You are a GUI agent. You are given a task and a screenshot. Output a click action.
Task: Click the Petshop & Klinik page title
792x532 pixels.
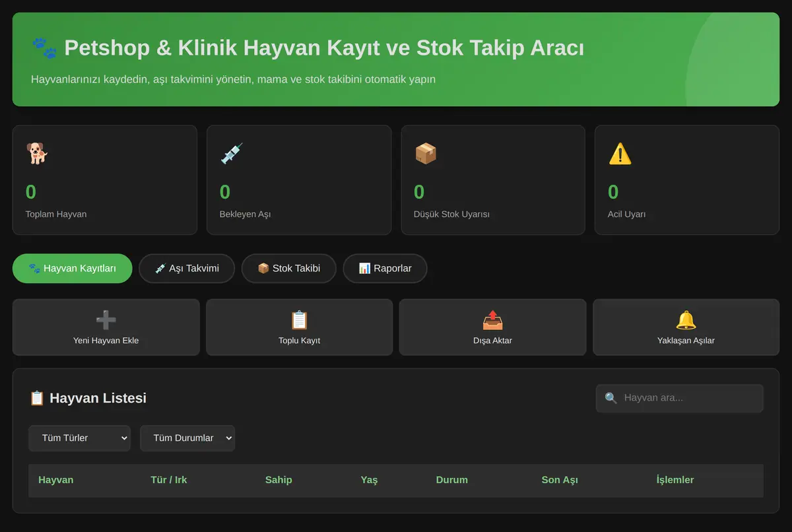click(x=324, y=48)
